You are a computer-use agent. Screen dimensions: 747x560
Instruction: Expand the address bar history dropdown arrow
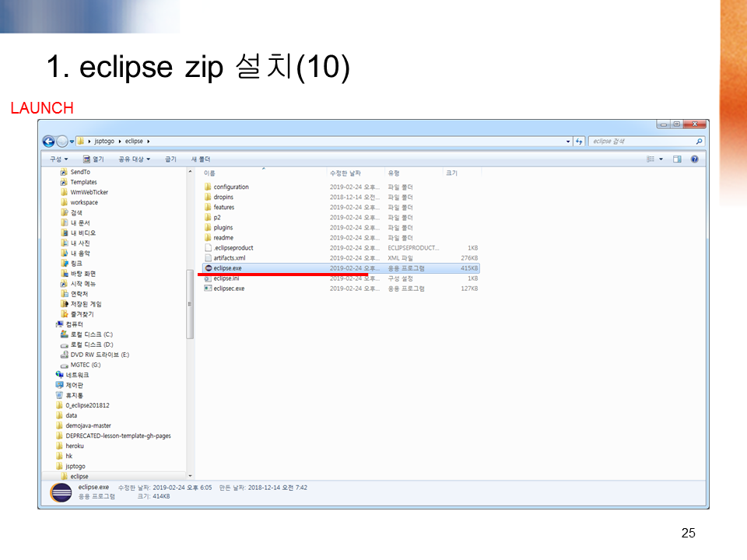[568, 142]
